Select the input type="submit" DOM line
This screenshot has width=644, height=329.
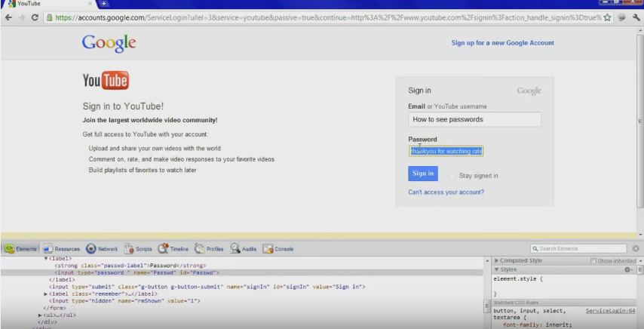tap(207, 287)
